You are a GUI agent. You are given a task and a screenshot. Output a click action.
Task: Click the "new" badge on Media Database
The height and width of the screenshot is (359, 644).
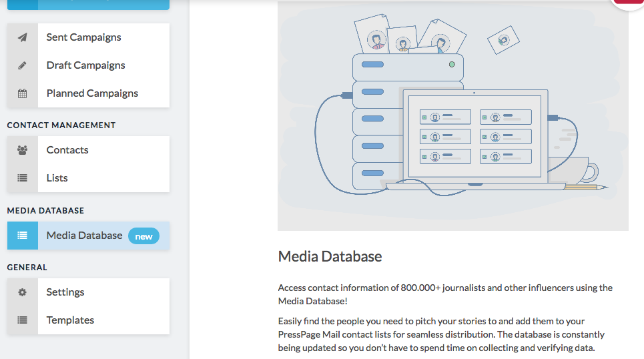coord(143,236)
